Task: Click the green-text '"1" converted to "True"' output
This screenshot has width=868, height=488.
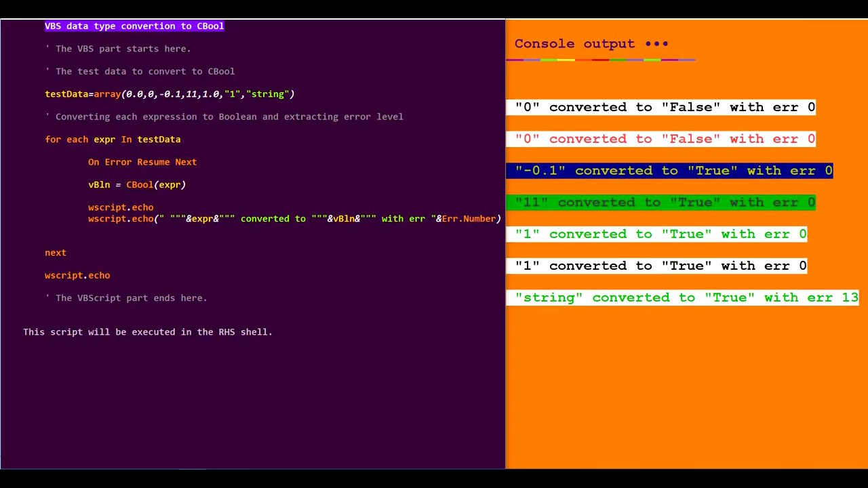Action: (x=656, y=234)
